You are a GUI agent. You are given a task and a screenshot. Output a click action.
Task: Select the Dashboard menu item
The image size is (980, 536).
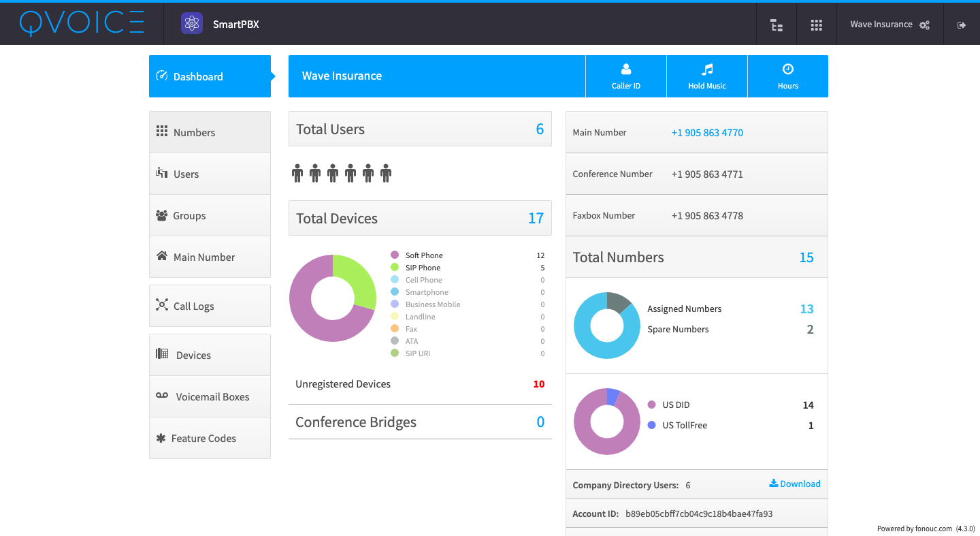[210, 76]
